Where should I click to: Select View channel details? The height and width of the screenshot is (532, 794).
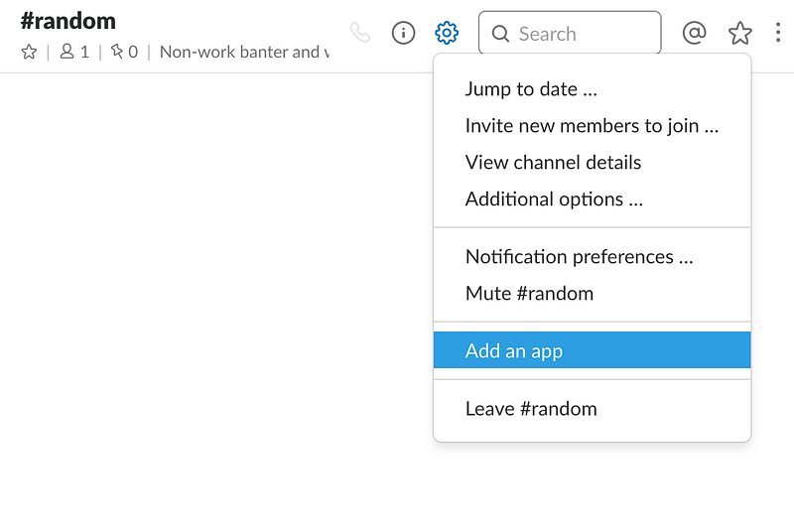pyautogui.click(x=592, y=163)
